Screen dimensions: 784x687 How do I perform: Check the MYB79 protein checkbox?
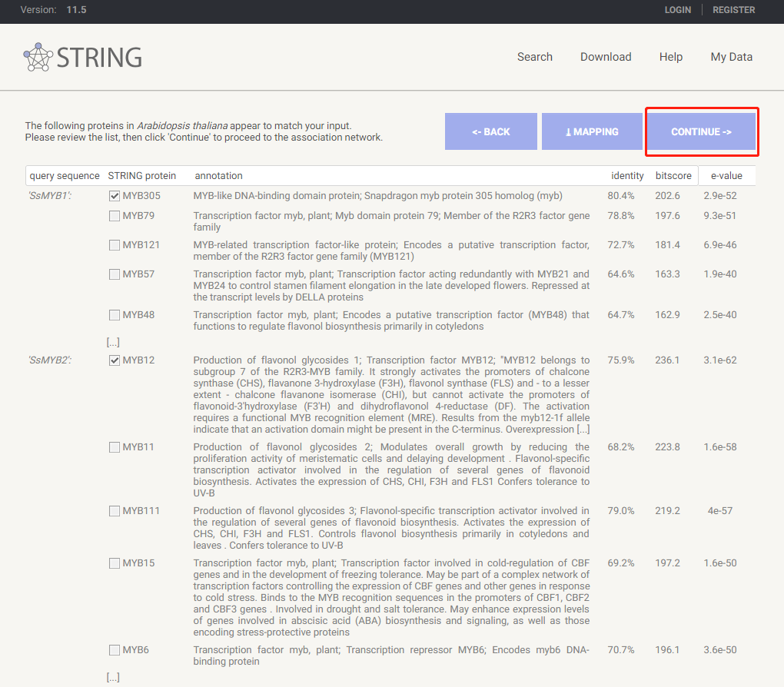click(115, 216)
